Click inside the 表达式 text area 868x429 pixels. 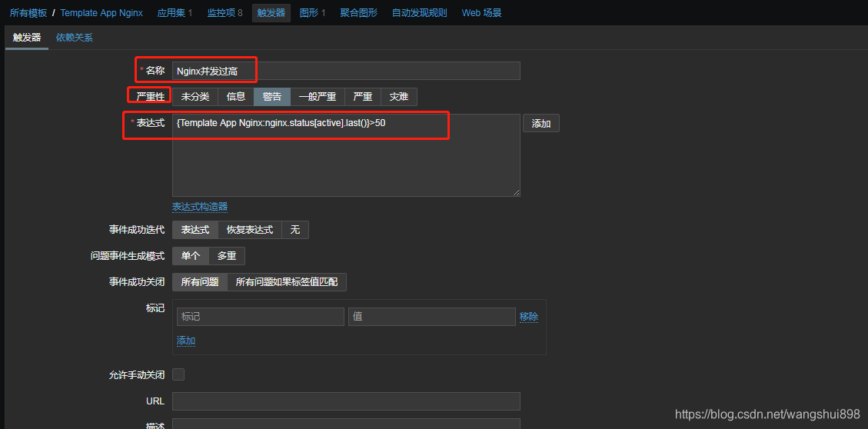pyautogui.click(x=346, y=155)
